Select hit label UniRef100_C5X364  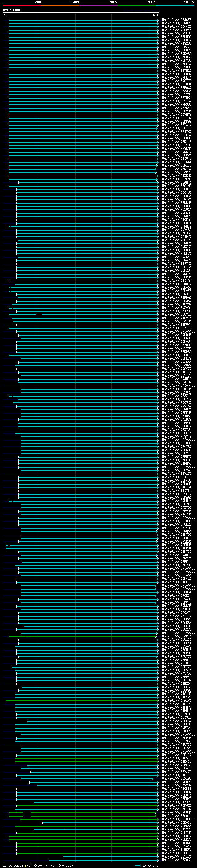tap(177, 91)
